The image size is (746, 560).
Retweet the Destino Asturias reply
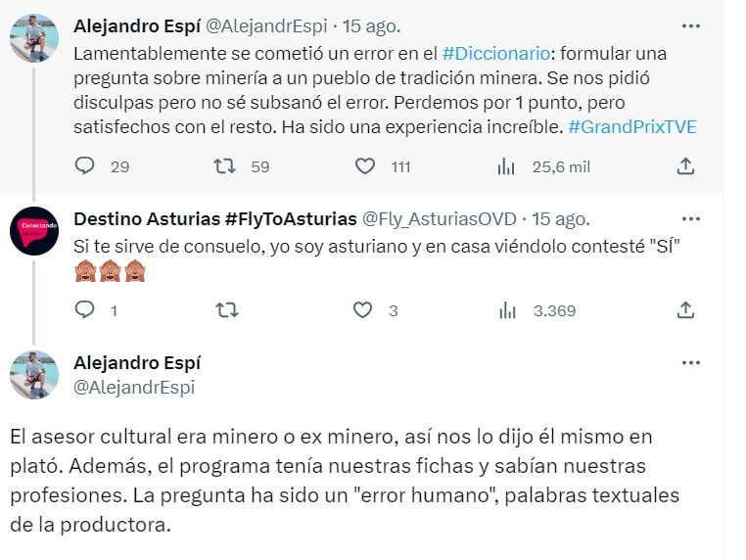click(225, 310)
